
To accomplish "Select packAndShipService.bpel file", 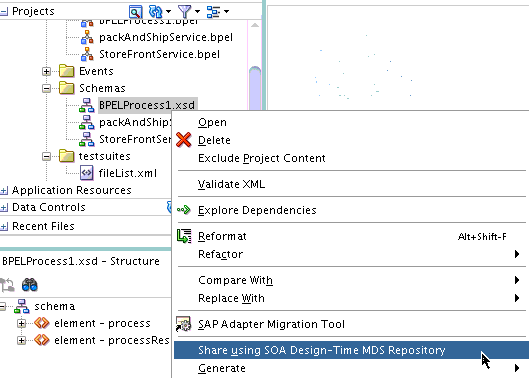I will (x=166, y=37).
